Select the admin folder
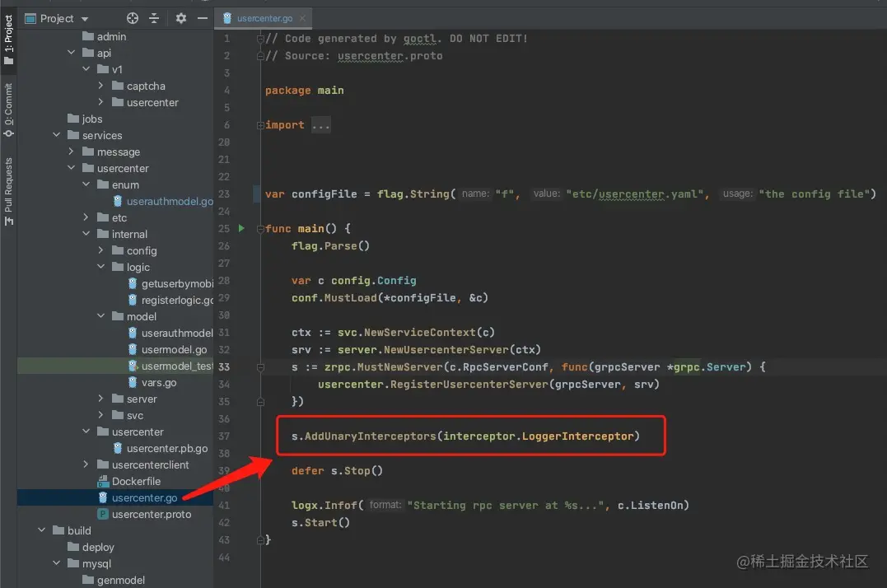887x588 pixels. coord(104,36)
